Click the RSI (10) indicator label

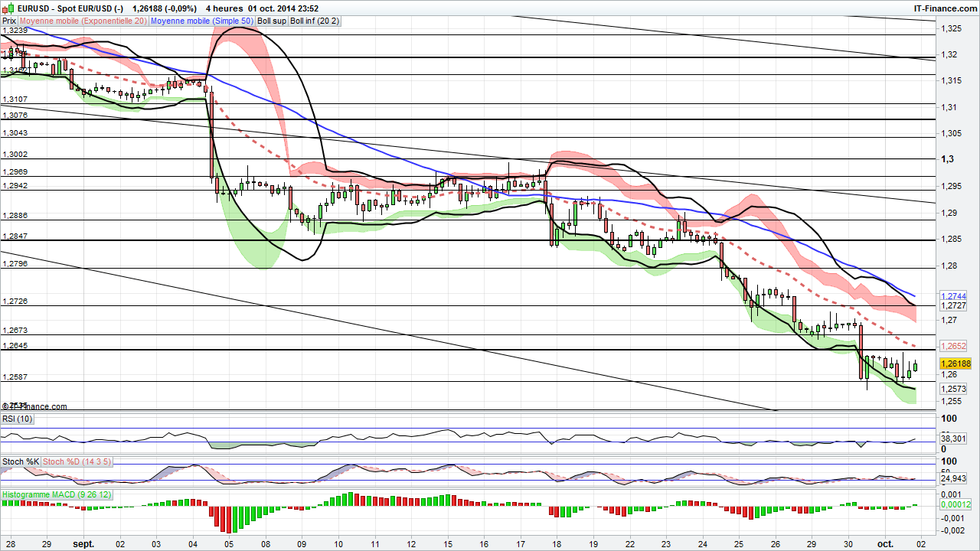coord(16,419)
